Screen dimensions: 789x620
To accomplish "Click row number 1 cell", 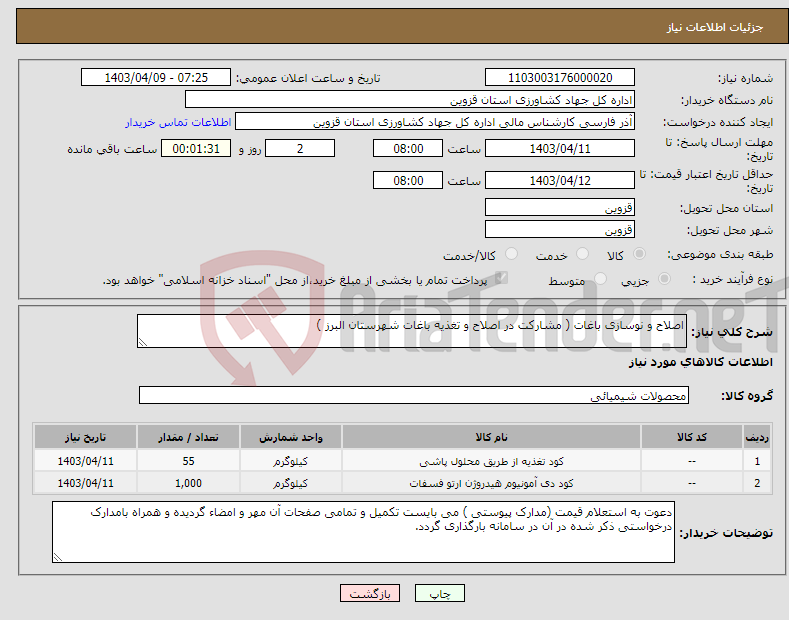I will (x=757, y=461).
